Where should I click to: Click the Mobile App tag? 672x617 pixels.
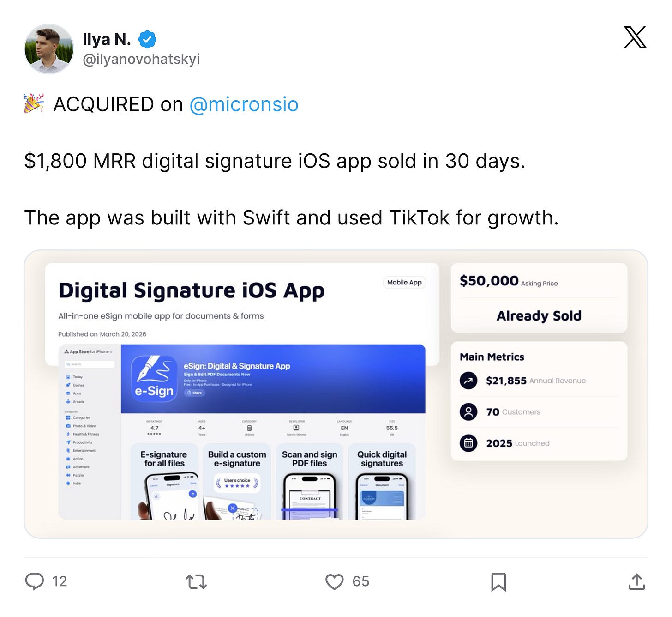pos(404,283)
